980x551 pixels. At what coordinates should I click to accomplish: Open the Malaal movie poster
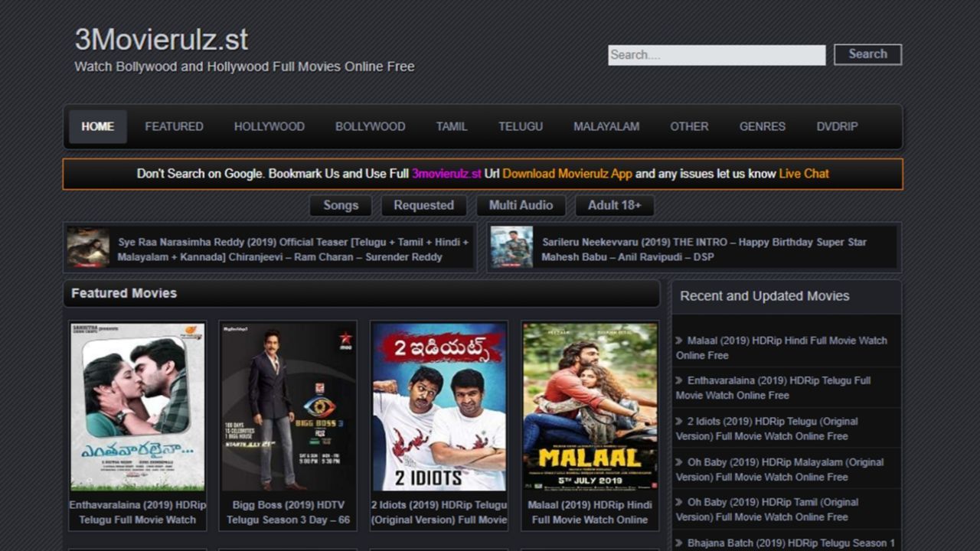coord(590,406)
